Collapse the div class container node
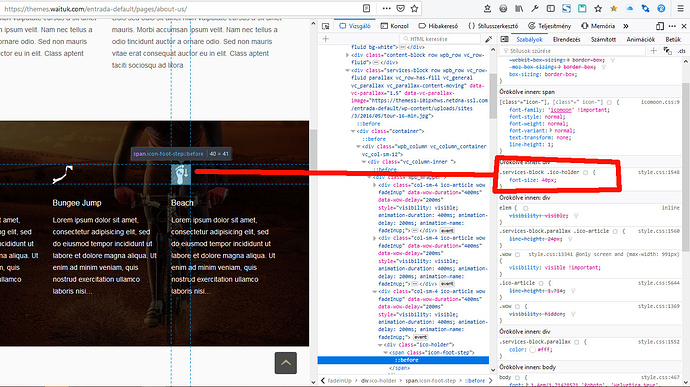The width and height of the screenshot is (690, 387). pos(353,131)
